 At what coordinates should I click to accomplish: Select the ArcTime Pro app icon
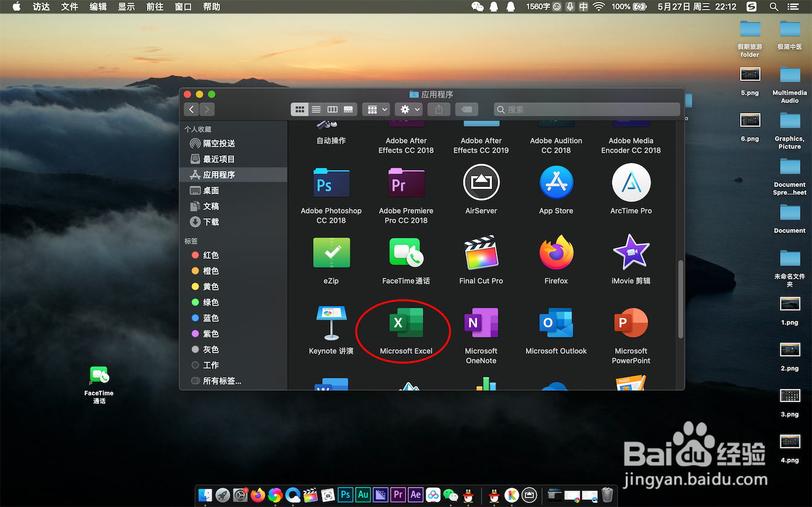[x=631, y=182]
